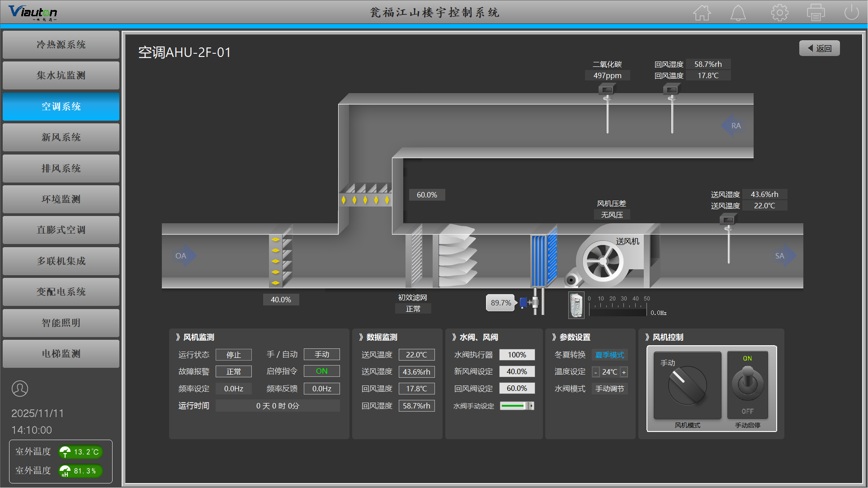The height and width of the screenshot is (488, 868).
Task: Click the fan frequency gauge scale
Action: click(618, 305)
